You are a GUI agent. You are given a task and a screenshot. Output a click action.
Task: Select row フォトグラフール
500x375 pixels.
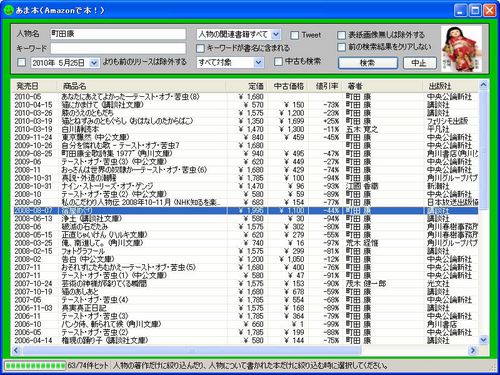coord(246,251)
